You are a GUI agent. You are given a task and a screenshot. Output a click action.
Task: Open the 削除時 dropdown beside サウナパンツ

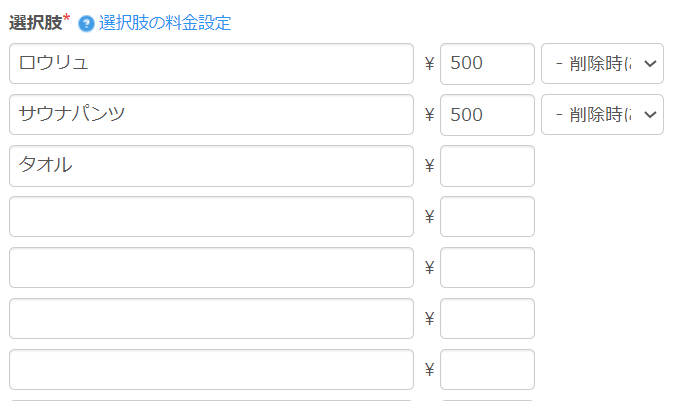602,115
